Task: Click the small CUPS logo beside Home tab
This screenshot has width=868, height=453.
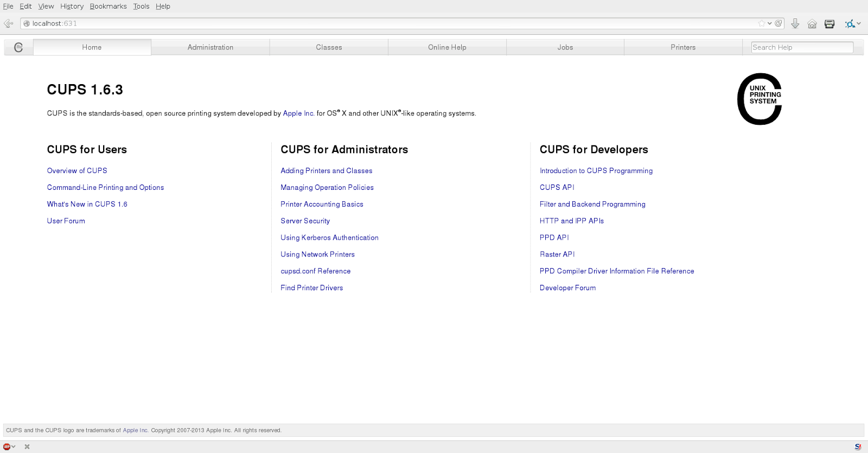Action: pos(18,47)
